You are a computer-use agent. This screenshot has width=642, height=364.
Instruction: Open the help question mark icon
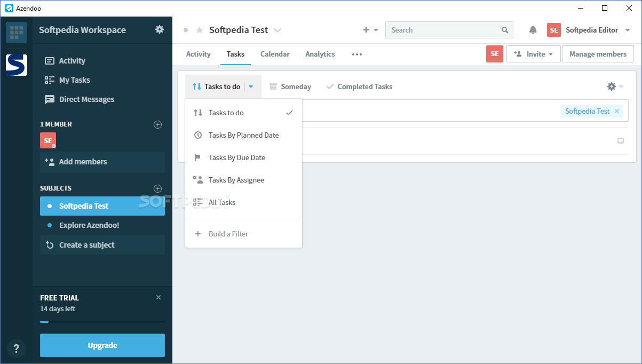pyautogui.click(x=17, y=349)
